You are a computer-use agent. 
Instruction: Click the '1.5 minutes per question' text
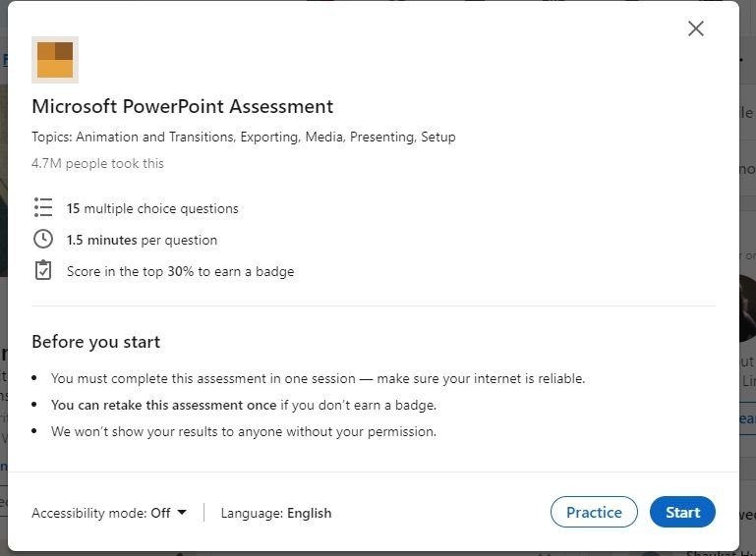pyautogui.click(x=143, y=240)
